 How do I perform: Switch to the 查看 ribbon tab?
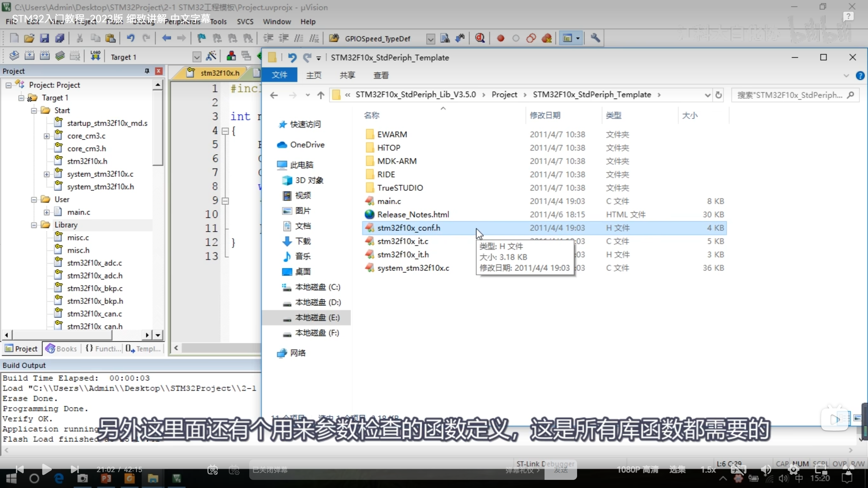point(381,75)
